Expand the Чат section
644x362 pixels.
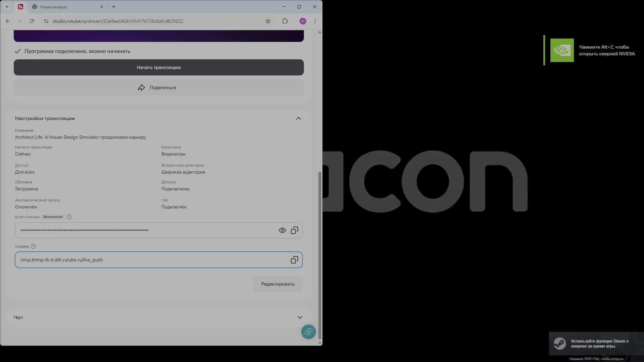[300, 317]
